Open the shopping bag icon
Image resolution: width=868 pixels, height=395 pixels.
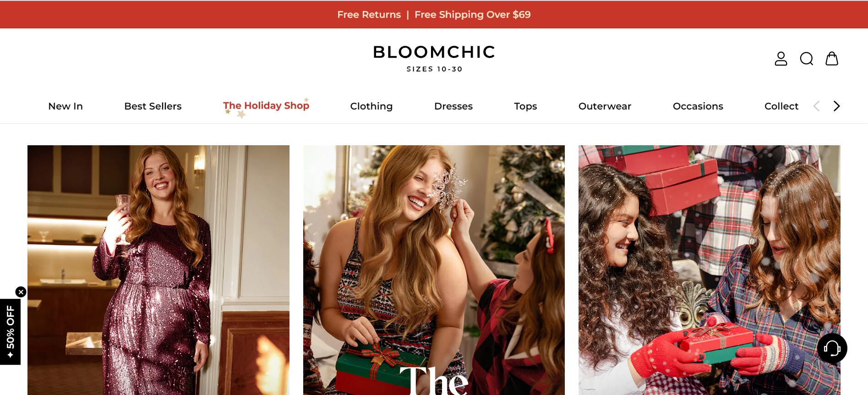(x=832, y=59)
